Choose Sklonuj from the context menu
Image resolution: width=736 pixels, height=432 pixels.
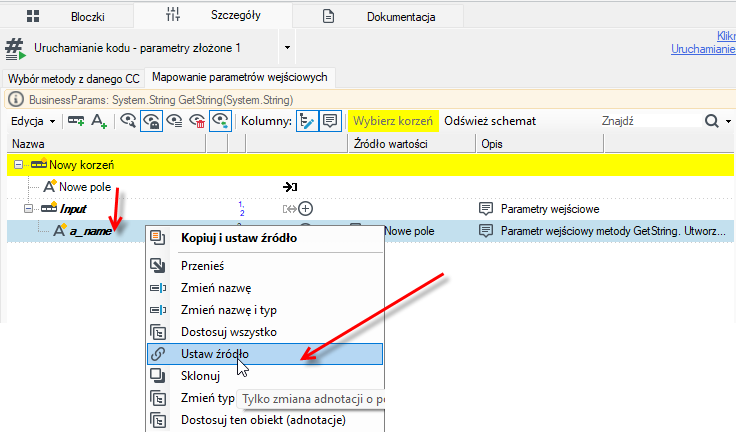point(265,376)
